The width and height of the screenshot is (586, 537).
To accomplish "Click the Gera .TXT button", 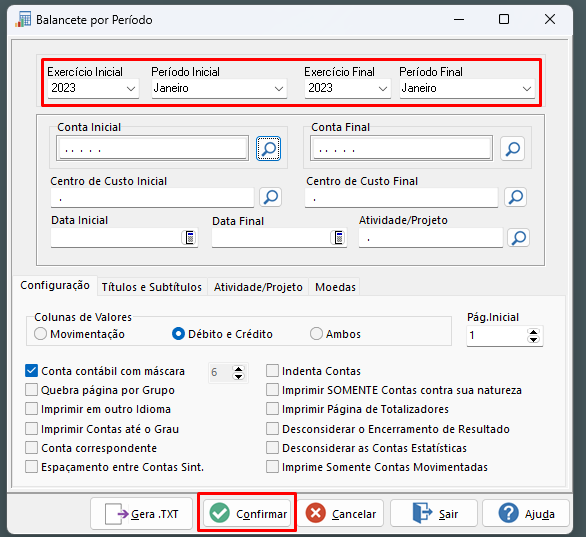I will tap(142, 514).
